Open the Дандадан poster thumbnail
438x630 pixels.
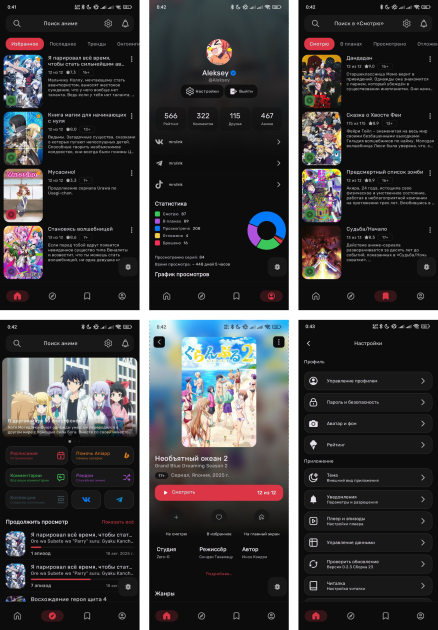pos(321,82)
